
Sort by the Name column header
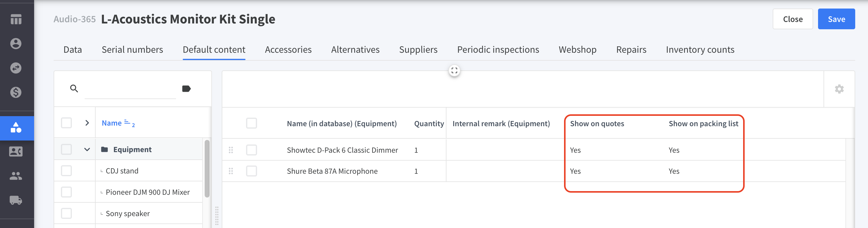[111, 123]
